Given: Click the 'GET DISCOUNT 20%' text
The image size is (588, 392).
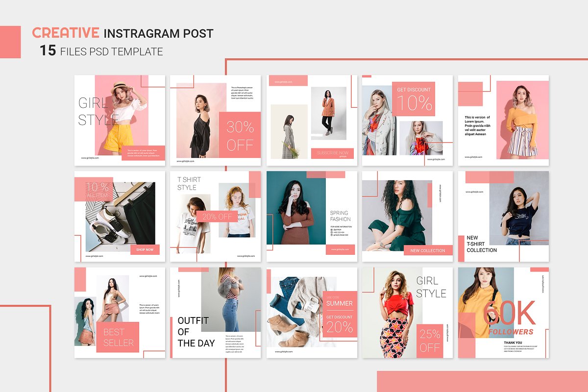Looking at the screenshot, I should click(340, 323).
